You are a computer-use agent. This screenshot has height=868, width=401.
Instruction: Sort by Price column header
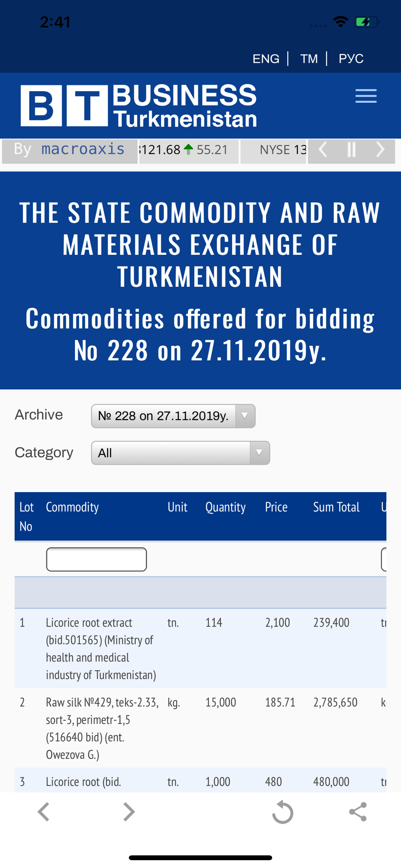coord(276,507)
